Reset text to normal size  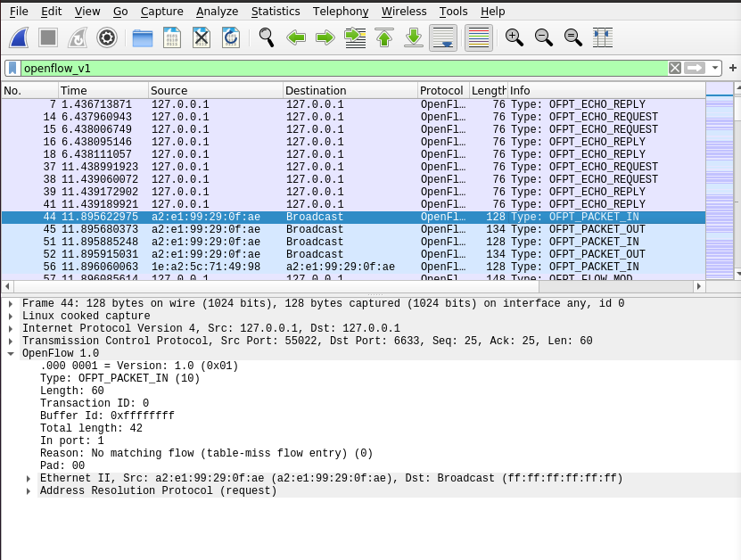572,37
